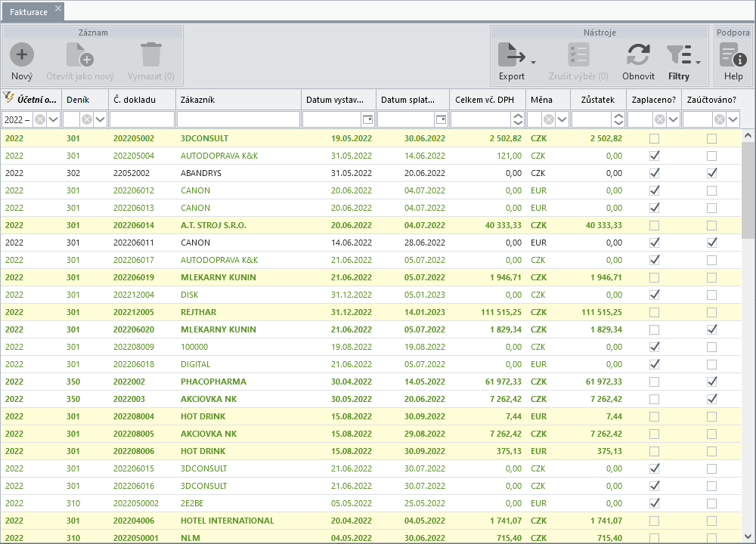Toggle Zaúčtováno for MLEKARNY KUNIN invoice 202206020
This screenshot has height=544, width=756.
click(711, 329)
